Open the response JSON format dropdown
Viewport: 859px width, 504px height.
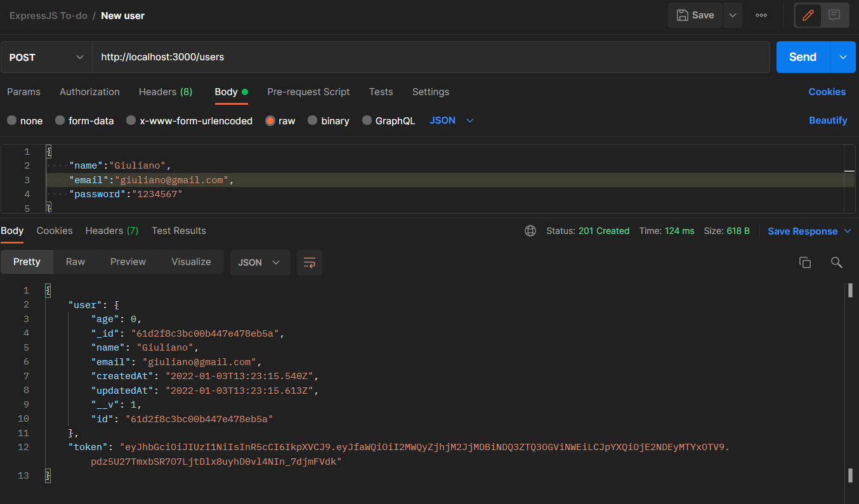pyautogui.click(x=260, y=262)
